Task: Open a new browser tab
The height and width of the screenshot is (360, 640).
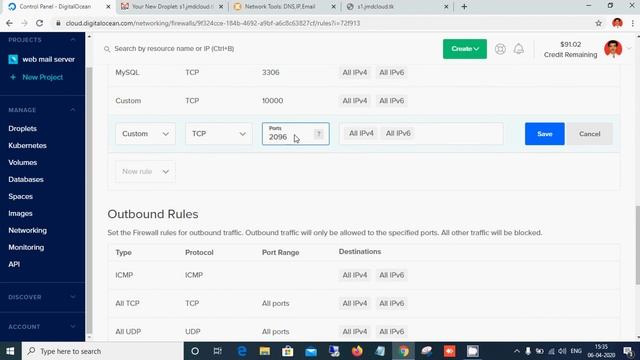Action: tap(464, 7)
